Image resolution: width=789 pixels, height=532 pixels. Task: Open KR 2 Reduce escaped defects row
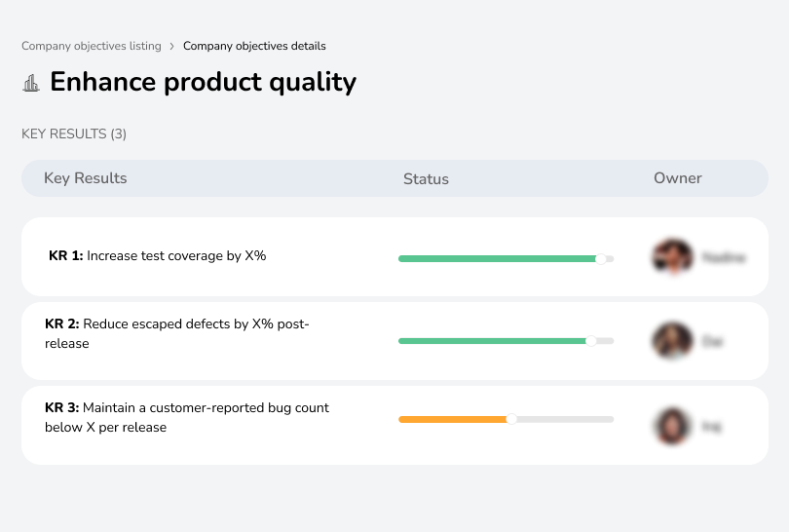coord(394,341)
